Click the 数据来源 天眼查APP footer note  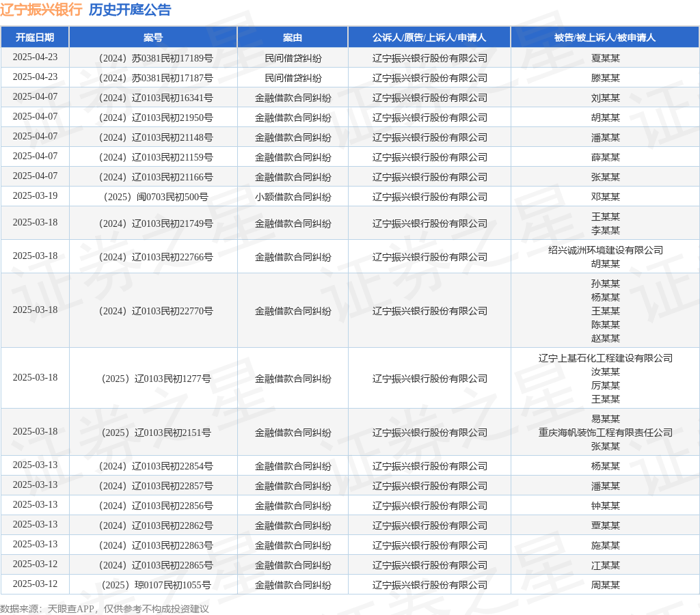(x=105, y=609)
